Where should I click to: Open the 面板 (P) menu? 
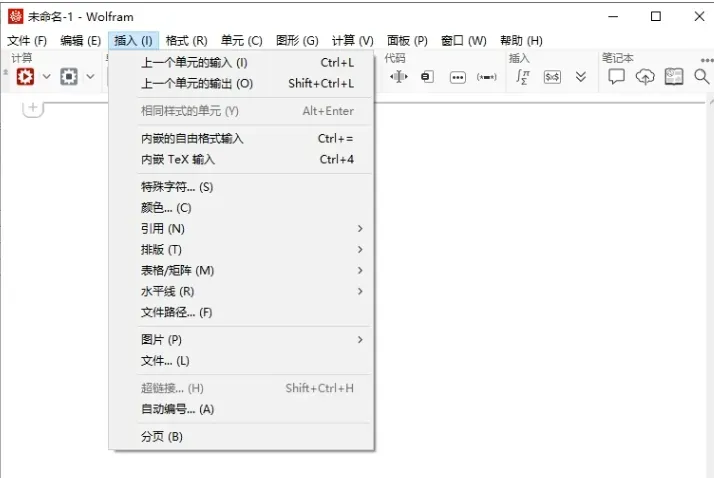click(x=407, y=41)
